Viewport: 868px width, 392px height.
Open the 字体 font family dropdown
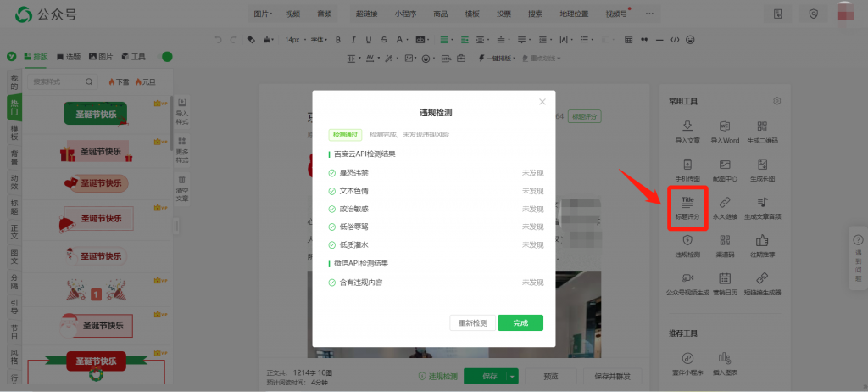(x=319, y=40)
